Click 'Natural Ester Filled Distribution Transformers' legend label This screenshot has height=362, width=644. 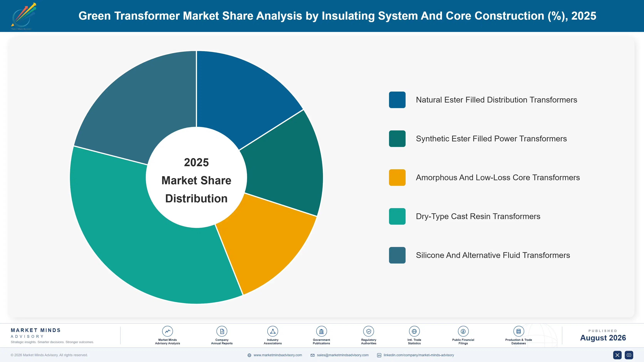496,100
